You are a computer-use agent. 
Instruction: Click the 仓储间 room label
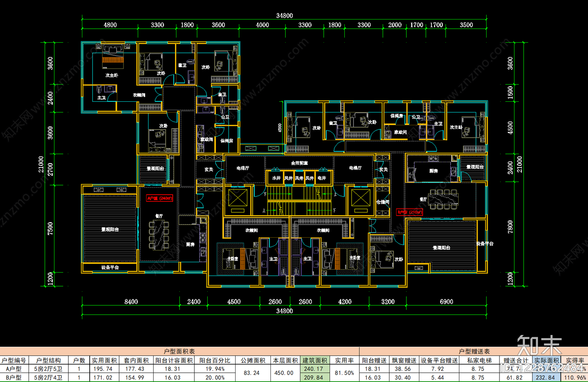pos(383,202)
